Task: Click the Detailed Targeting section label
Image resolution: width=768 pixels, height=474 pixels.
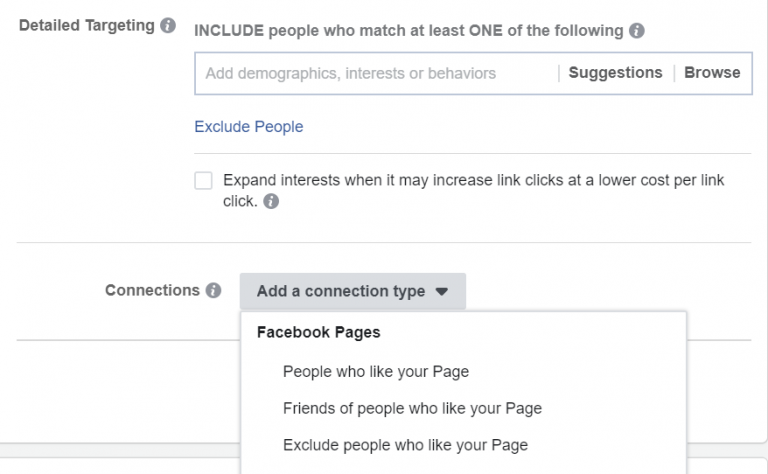Action: 87,25
